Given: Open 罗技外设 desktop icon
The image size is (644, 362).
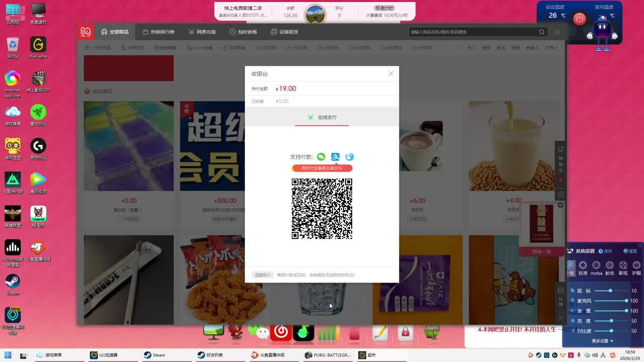Looking at the screenshot, I should (38, 149).
